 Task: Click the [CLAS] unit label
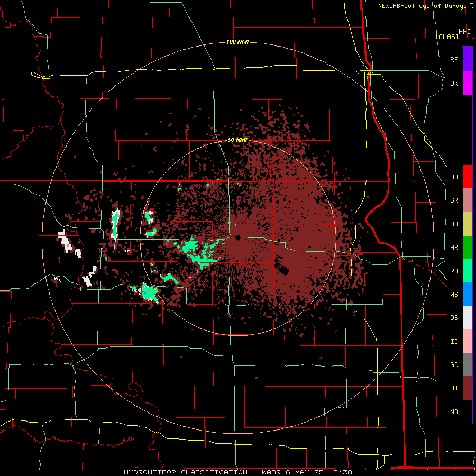click(447, 36)
